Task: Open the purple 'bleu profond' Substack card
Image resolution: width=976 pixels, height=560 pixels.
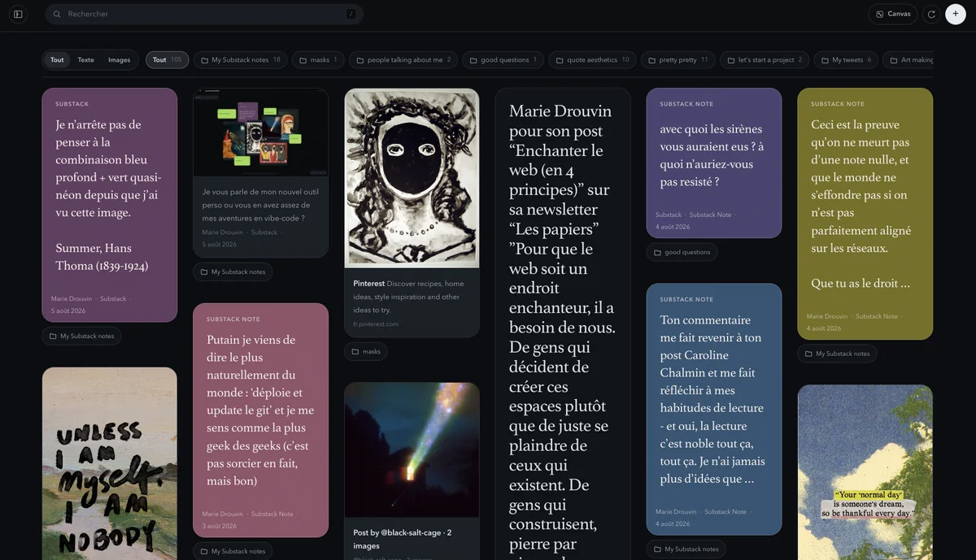Action: 109,205
